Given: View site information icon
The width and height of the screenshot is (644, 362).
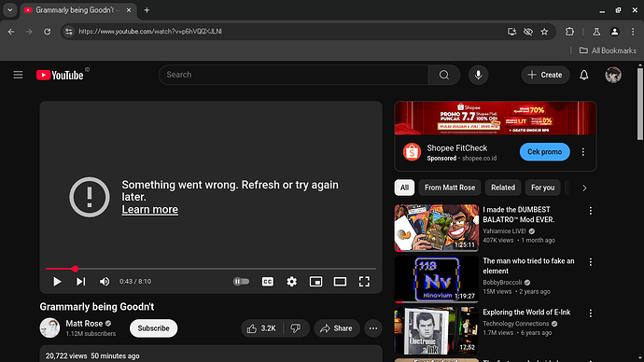Looking at the screenshot, I should coord(68,32).
